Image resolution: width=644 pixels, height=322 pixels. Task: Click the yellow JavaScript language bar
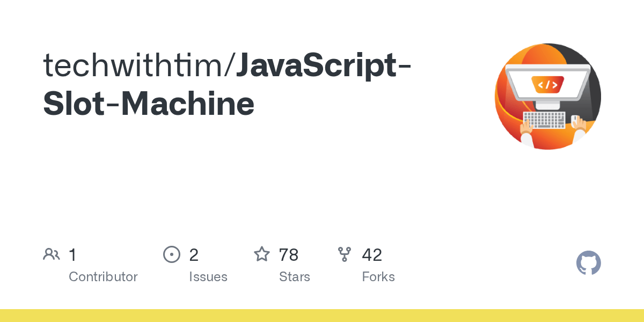pos(322,316)
